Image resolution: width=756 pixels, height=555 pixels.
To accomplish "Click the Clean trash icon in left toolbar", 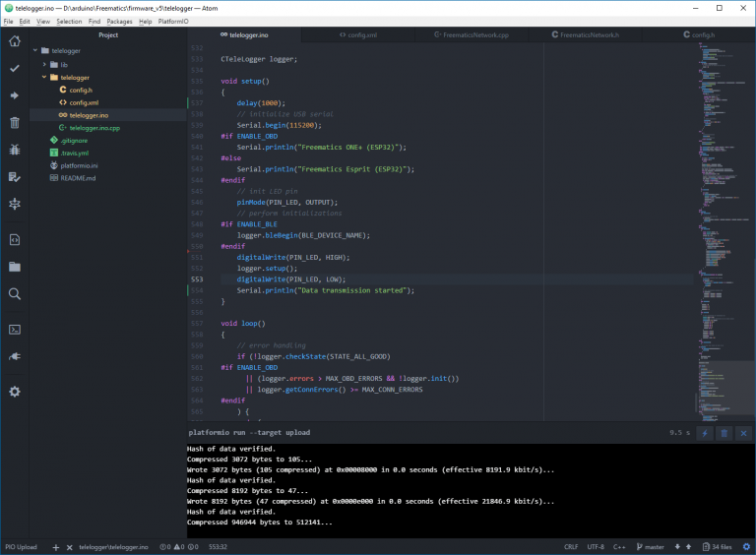I will [x=14, y=123].
